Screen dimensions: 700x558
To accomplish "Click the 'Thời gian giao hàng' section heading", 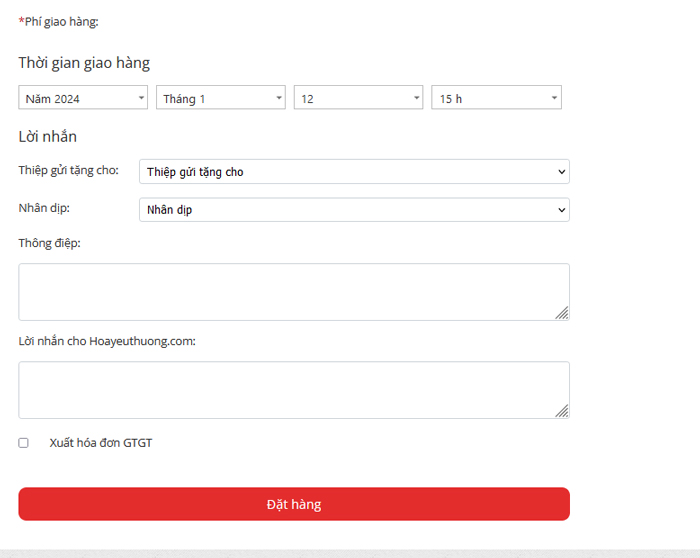I will tap(84, 63).
